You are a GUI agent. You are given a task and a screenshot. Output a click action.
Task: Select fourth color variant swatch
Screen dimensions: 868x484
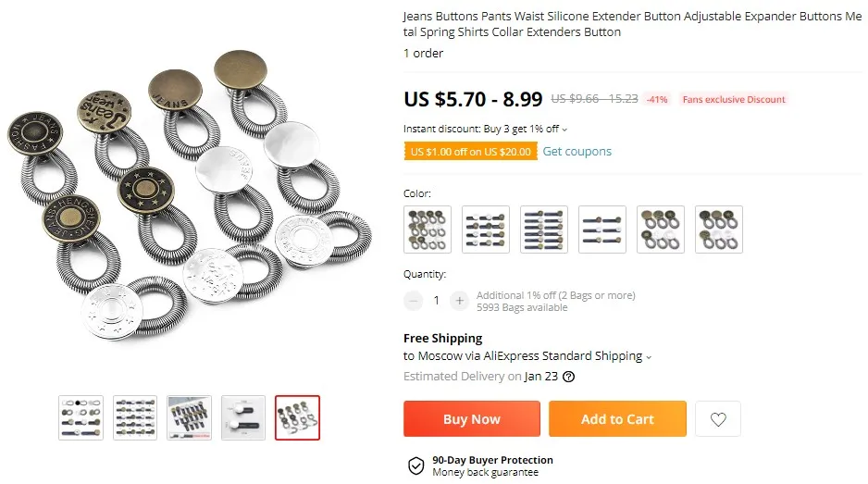tap(602, 230)
